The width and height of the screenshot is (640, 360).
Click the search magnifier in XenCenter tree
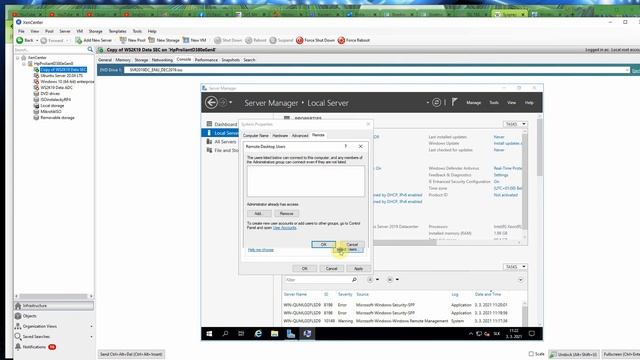coord(90,49)
